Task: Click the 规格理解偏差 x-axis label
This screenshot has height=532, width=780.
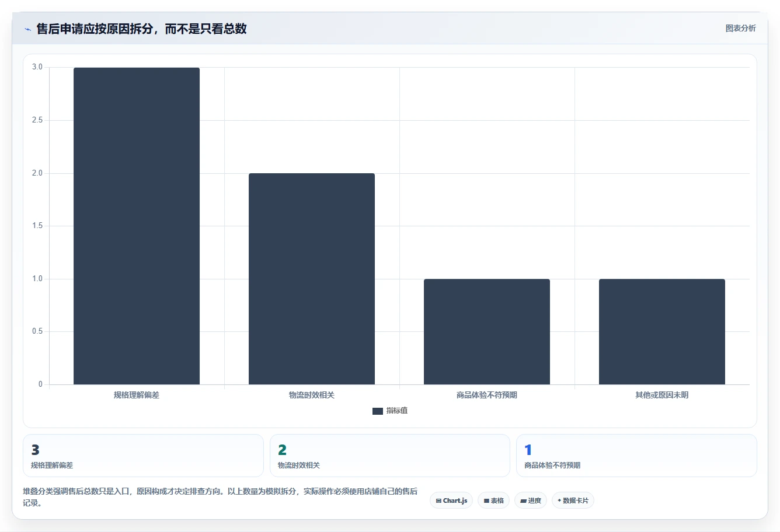Action: coord(137,395)
